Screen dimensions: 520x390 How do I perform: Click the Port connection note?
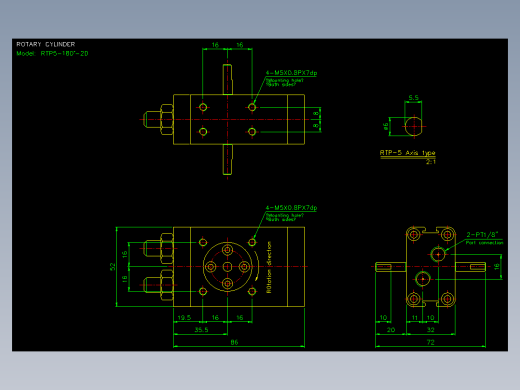coord(484,243)
